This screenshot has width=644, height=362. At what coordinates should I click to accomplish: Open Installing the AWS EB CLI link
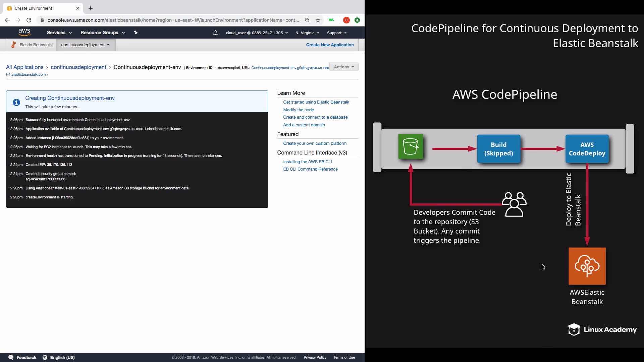pos(307,162)
